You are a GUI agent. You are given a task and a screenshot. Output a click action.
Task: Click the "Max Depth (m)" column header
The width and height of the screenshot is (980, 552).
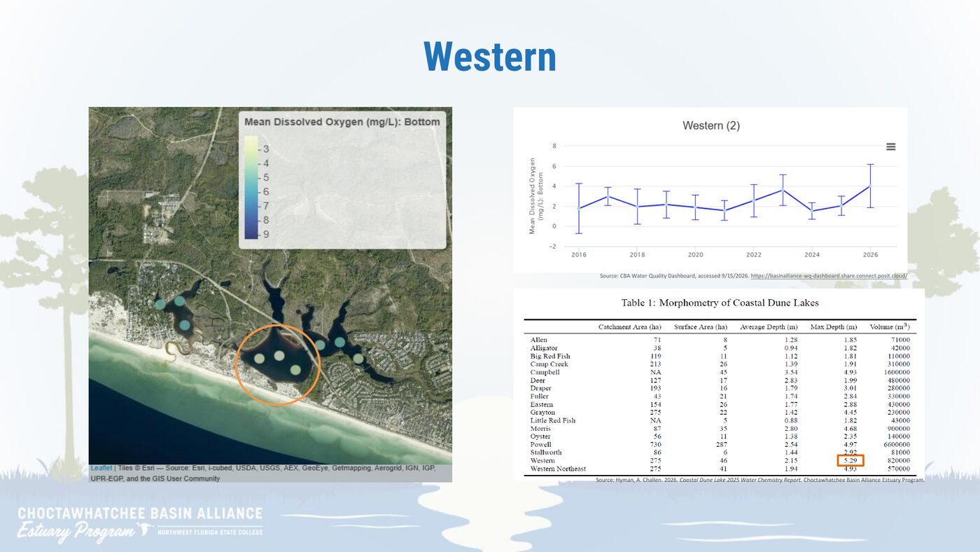[x=834, y=327]
